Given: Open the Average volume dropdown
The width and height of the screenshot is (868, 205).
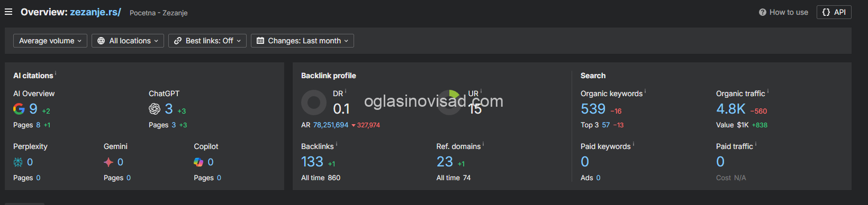Looking at the screenshot, I should pos(50,41).
